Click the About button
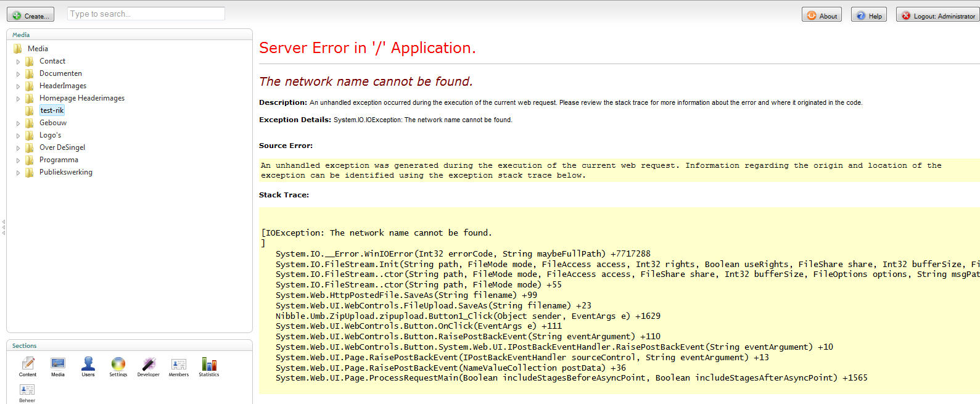The image size is (980, 404). point(821,15)
